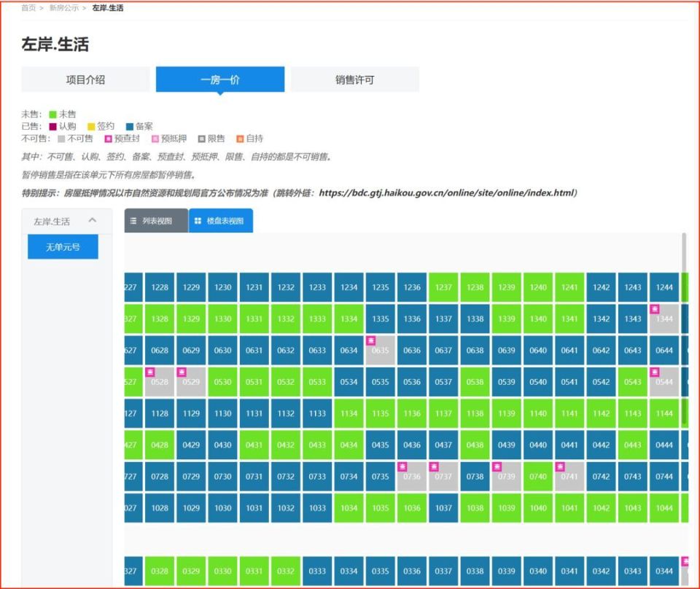Click the purple 认购 legend swatch
The image size is (700, 589).
point(52,125)
